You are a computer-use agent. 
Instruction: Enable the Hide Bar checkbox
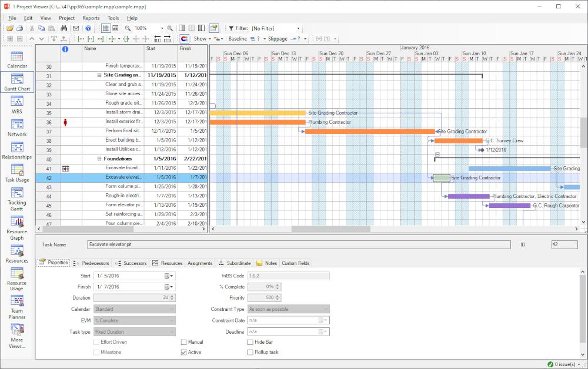point(250,342)
